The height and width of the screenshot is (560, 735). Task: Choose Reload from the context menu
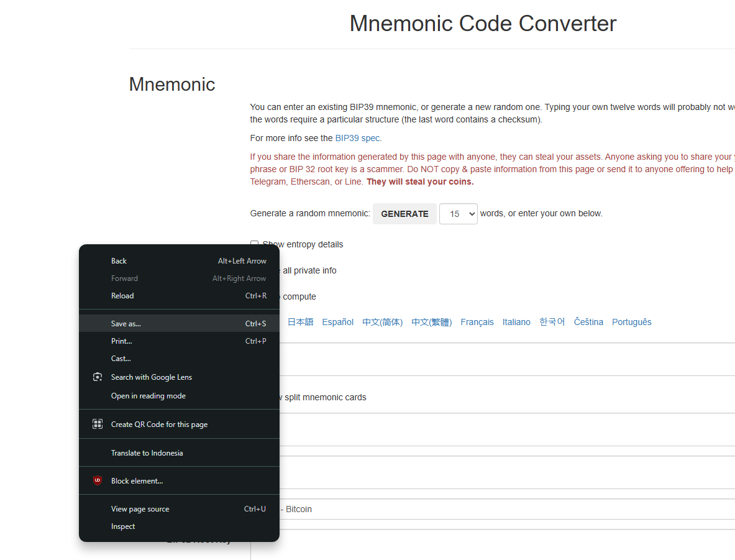tap(179, 295)
